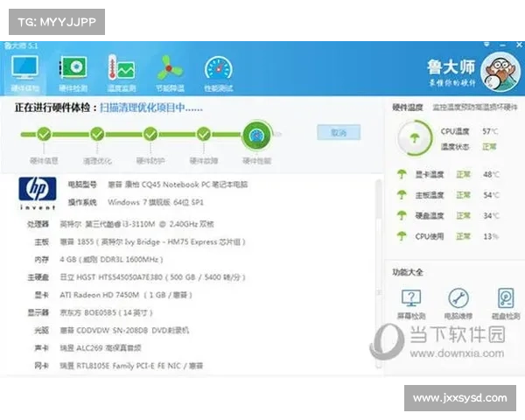Click the HP invent logo
Viewport: 525px width, 420px height.
coord(37,193)
